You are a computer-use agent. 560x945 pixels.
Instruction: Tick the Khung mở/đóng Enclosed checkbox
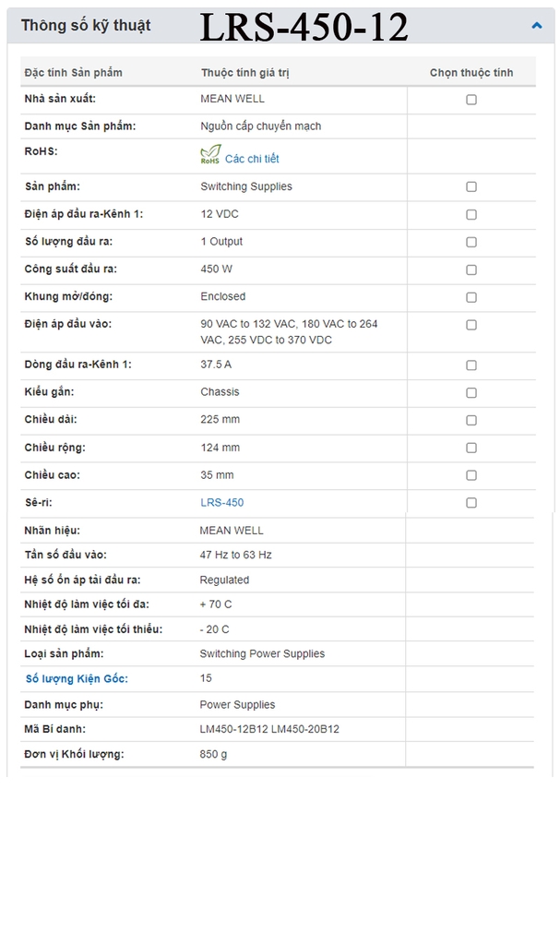pyautogui.click(x=471, y=297)
